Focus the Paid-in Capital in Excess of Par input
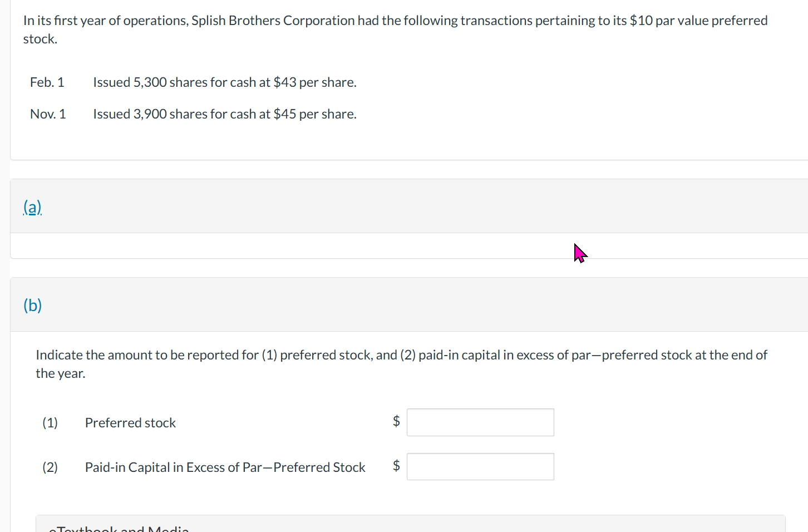Image resolution: width=808 pixels, height=532 pixels. tap(480, 466)
